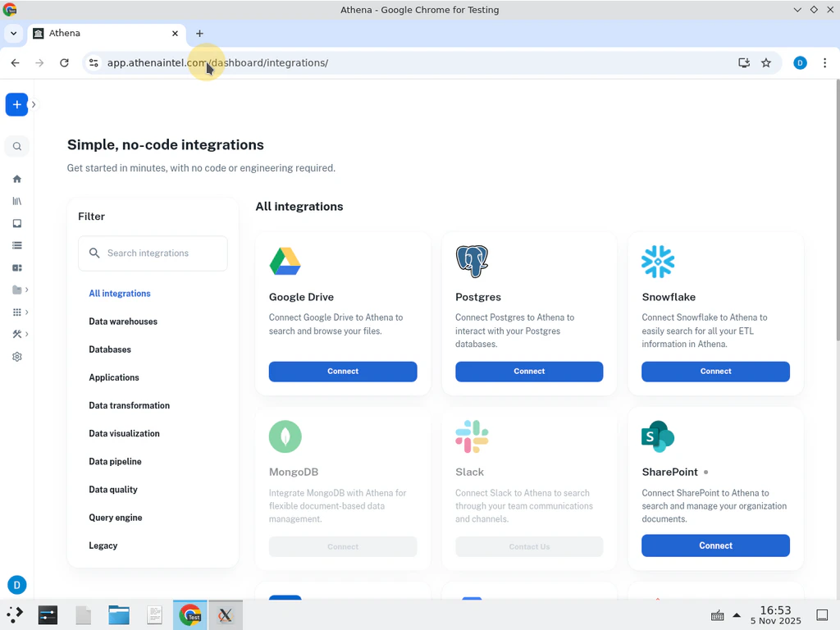The width and height of the screenshot is (840, 630).
Task: Expand the tools submenu chevron
Action: [x=27, y=335]
